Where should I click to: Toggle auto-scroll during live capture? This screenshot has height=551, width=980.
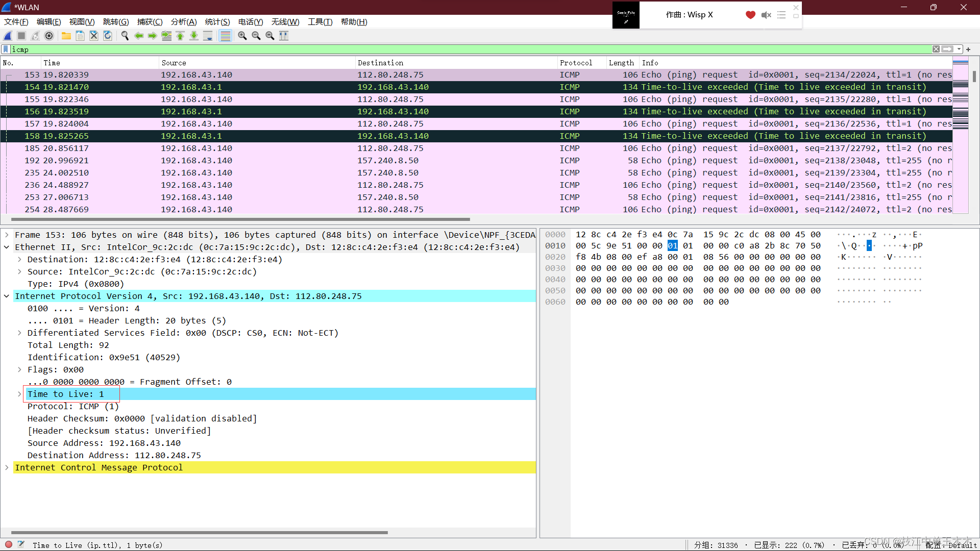tap(208, 36)
